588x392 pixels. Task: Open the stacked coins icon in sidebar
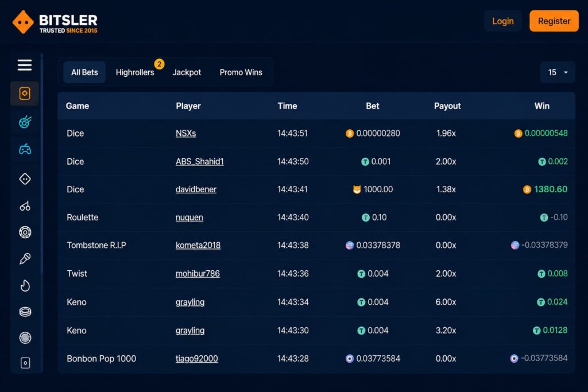click(25, 312)
